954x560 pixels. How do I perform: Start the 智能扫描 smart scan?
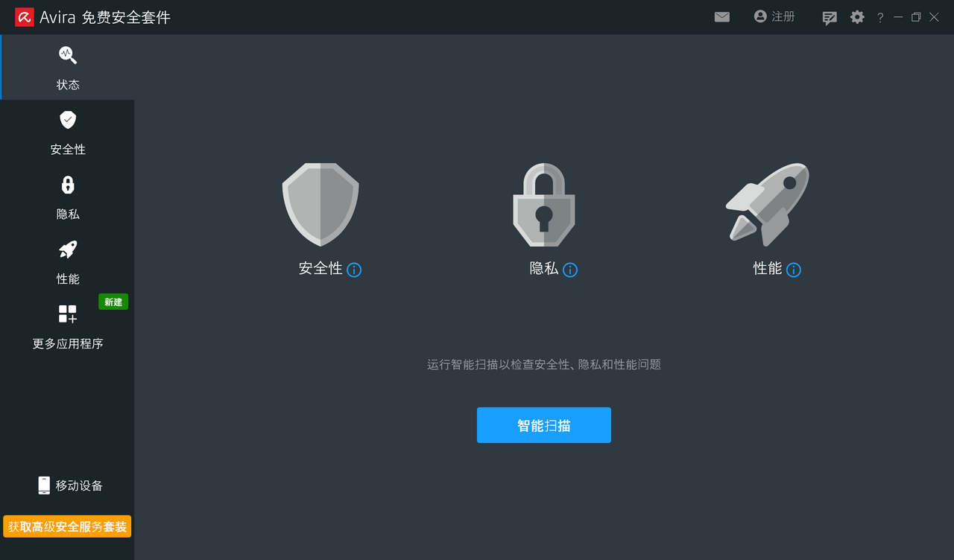544,425
